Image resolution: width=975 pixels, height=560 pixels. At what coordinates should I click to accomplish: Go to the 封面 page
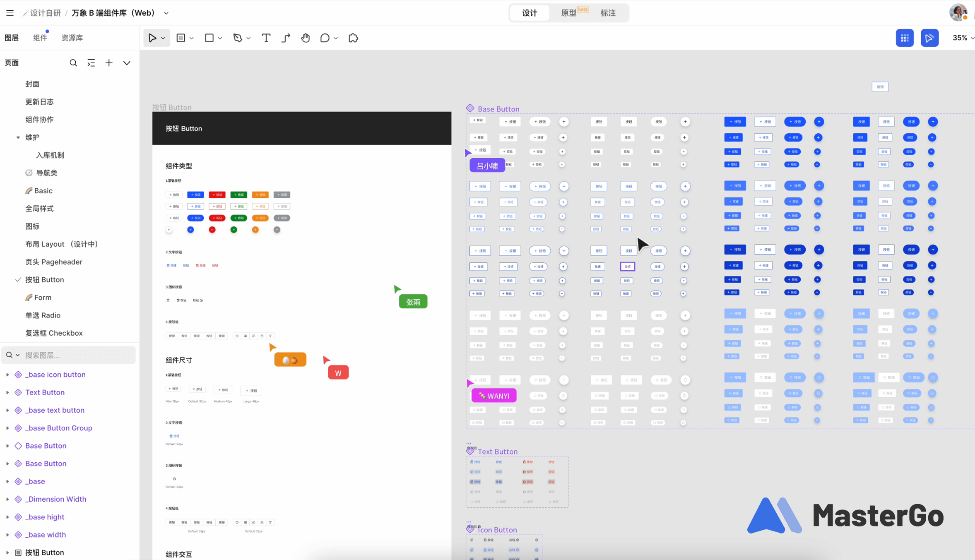tap(32, 84)
